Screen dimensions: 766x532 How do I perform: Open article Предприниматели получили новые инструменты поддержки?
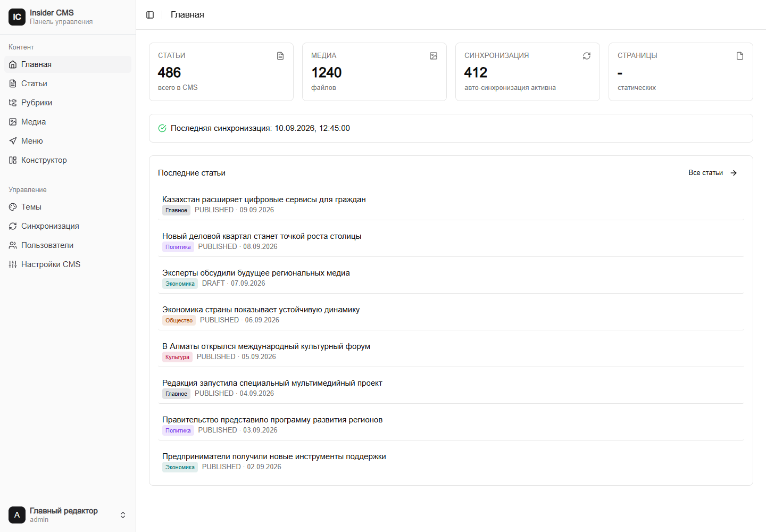[x=274, y=456]
